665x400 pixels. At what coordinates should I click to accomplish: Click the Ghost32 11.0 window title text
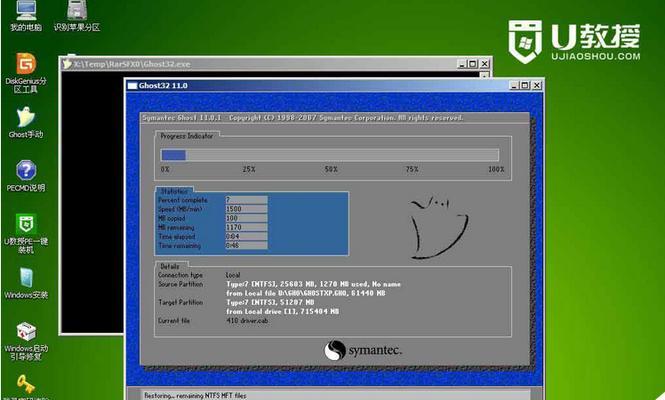click(x=163, y=86)
